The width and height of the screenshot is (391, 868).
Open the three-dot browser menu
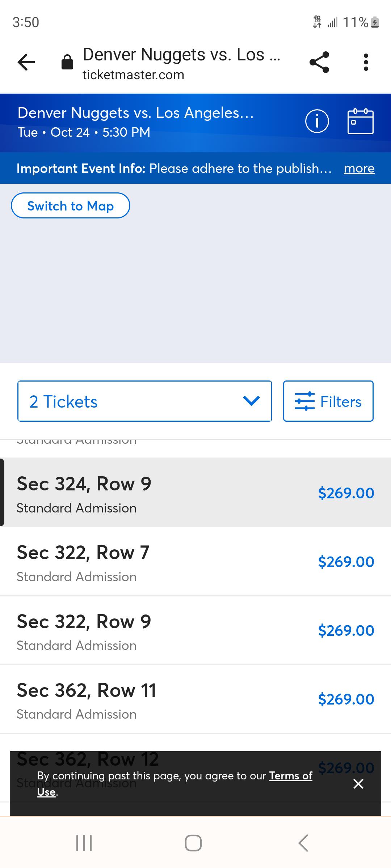click(366, 62)
